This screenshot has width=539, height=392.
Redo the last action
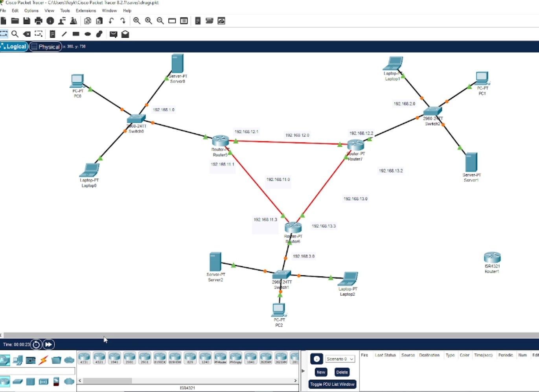123,21
